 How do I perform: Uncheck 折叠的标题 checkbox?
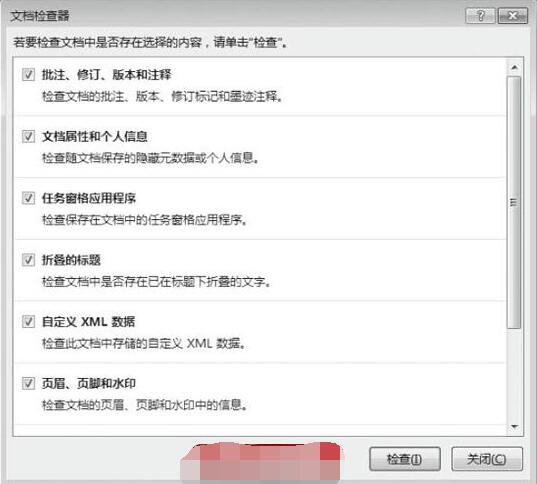click(28, 260)
